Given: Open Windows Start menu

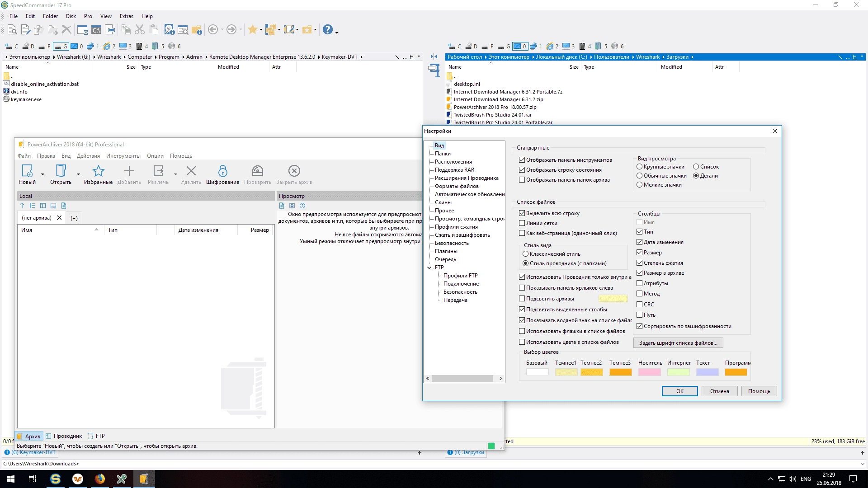Looking at the screenshot, I should pyautogui.click(x=11, y=479).
